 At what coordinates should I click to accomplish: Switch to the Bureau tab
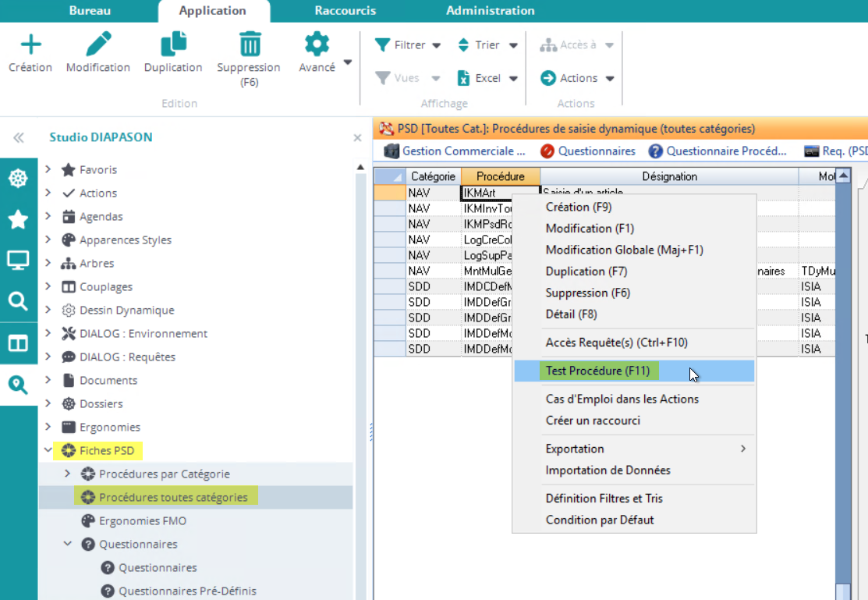pyautogui.click(x=90, y=11)
